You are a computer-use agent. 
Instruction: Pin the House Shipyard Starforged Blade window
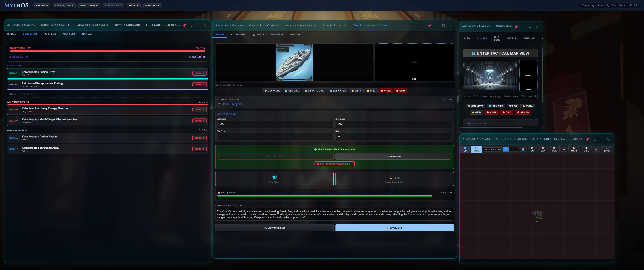coord(429,26)
